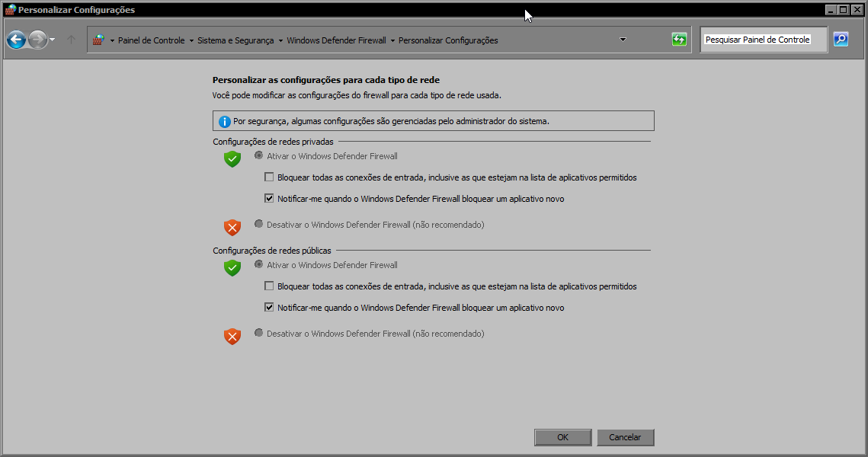Click the green refresh button
The image size is (868, 457).
pyautogui.click(x=679, y=40)
